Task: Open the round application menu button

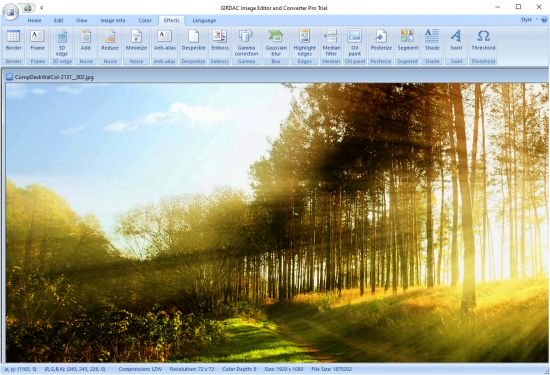Action: 11,12
